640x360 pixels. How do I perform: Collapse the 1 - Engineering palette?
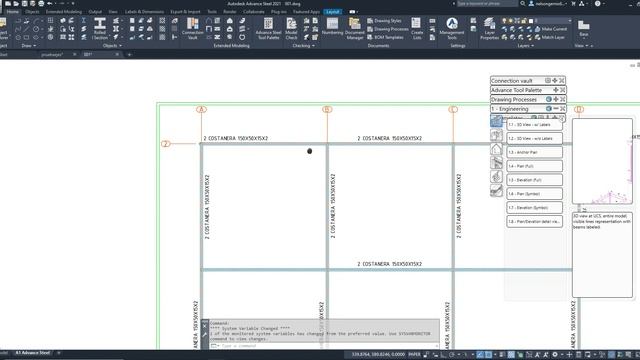tap(556, 109)
